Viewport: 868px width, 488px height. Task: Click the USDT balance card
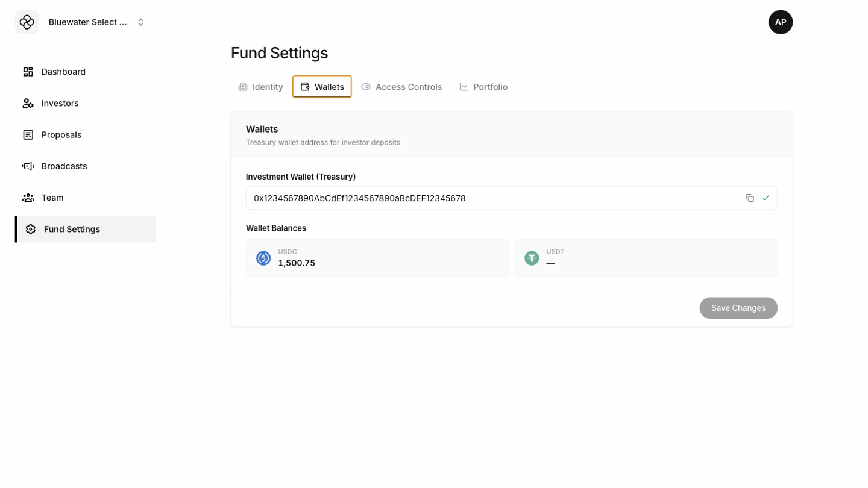click(646, 258)
